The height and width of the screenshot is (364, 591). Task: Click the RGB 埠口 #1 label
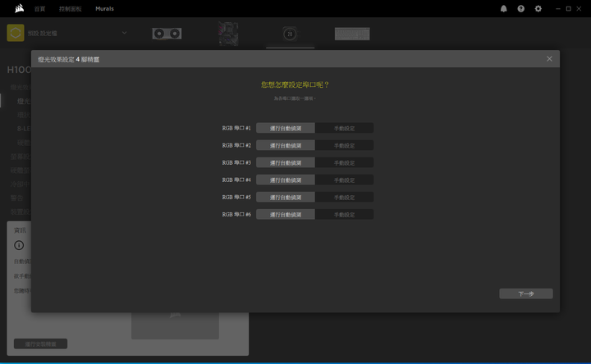click(236, 128)
